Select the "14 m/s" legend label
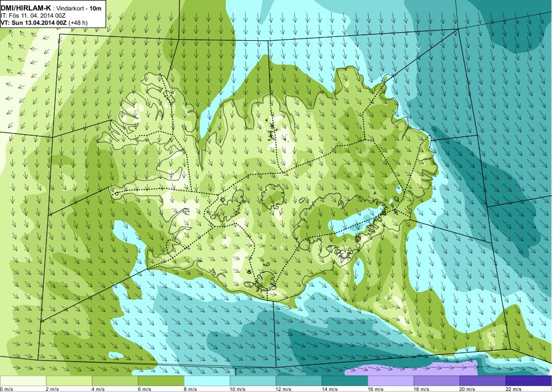This screenshot has height=392, width=552. 330,389
